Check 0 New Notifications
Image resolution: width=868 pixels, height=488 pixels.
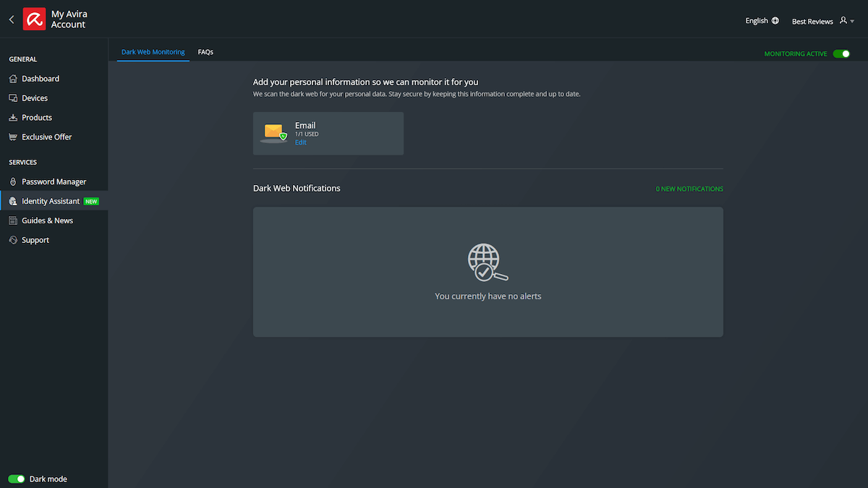[x=689, y=188]
